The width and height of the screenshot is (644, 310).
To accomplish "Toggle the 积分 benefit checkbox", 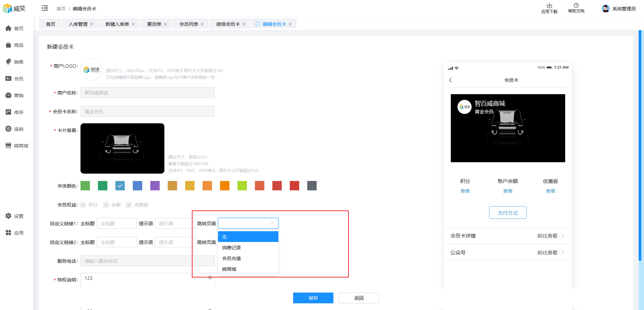I will coord(84,205).
